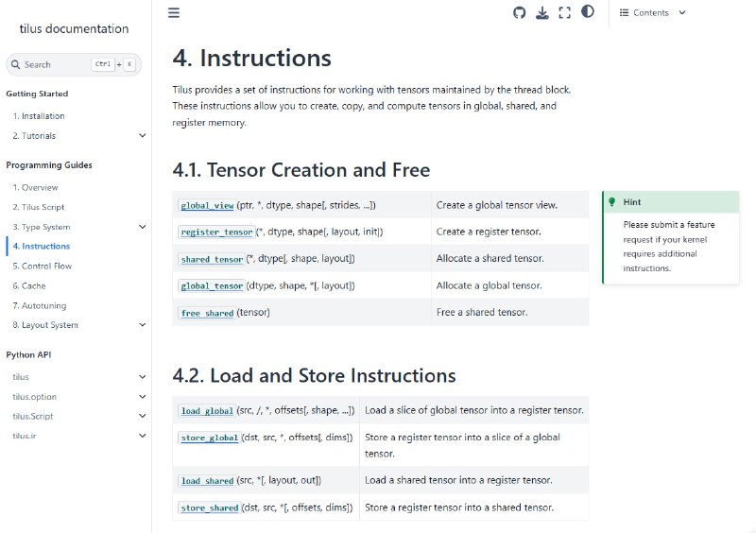Open the Contents dropdown

tap(653, 12)
